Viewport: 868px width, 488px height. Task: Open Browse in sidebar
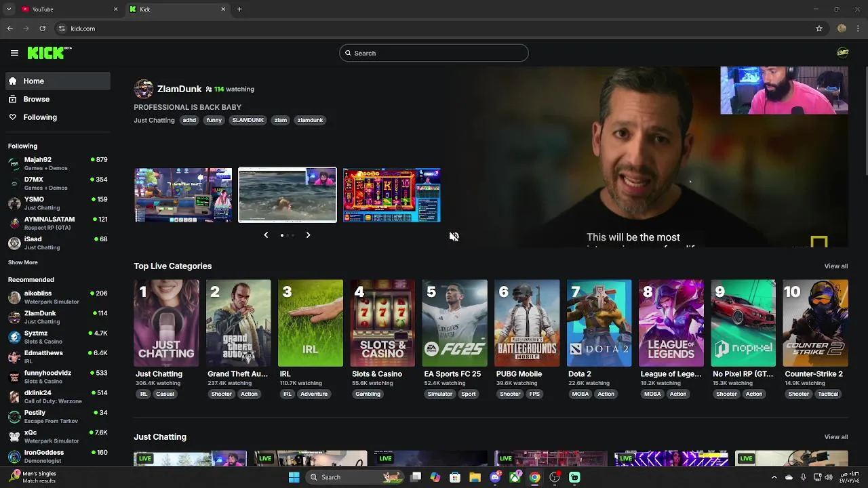[x=58, y=99]
